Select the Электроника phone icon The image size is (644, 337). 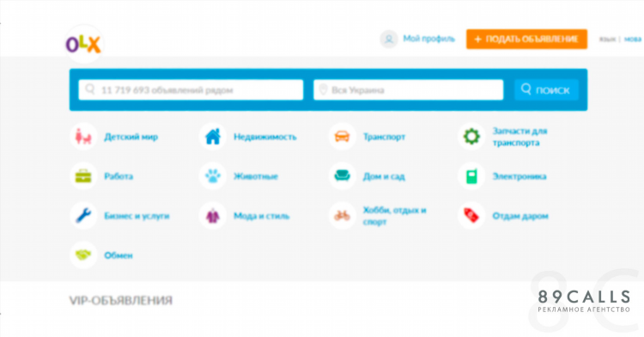pyautogui.click(x=471, y=176)
